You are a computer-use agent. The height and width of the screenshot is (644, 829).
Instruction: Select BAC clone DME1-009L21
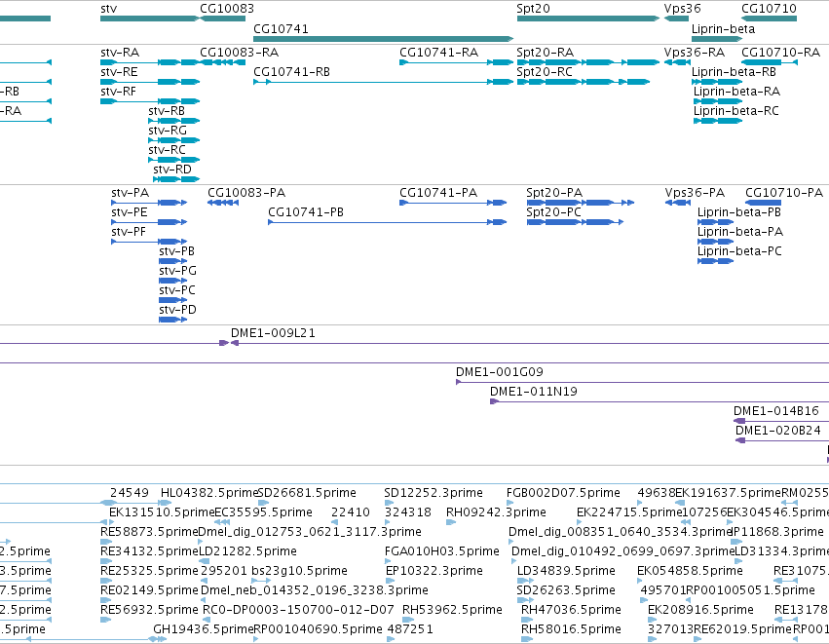tap(530, 343)
